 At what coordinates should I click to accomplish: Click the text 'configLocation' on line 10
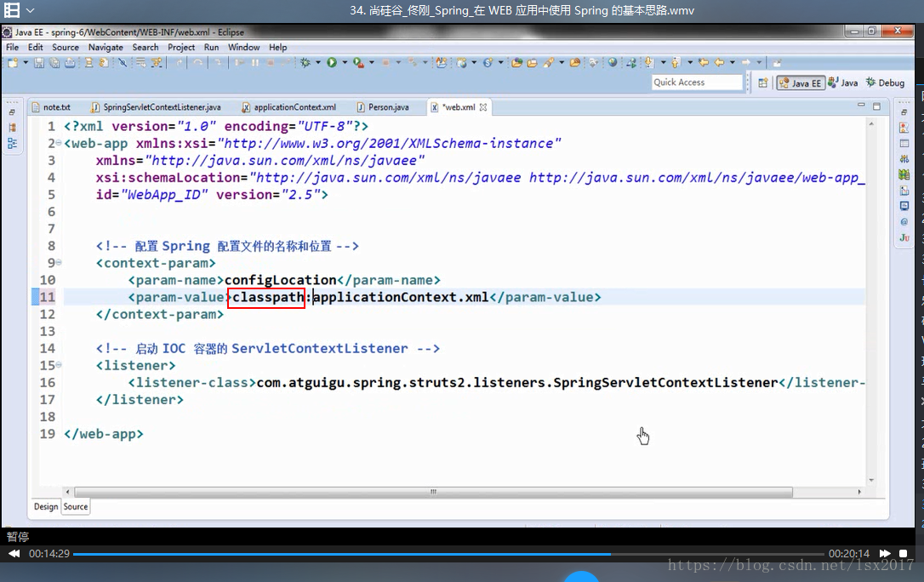(281, 280)
